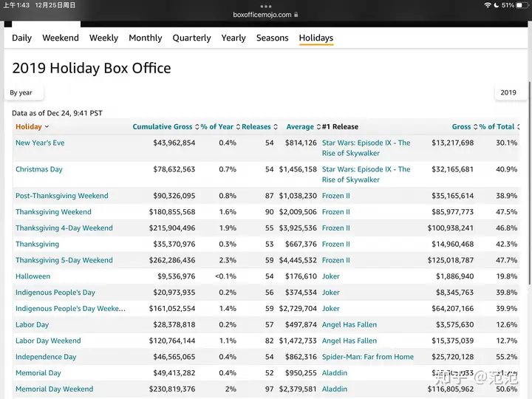Select the $262,286,436 cumulative gross value
The image size is (532, 399).
pos(172,260)
